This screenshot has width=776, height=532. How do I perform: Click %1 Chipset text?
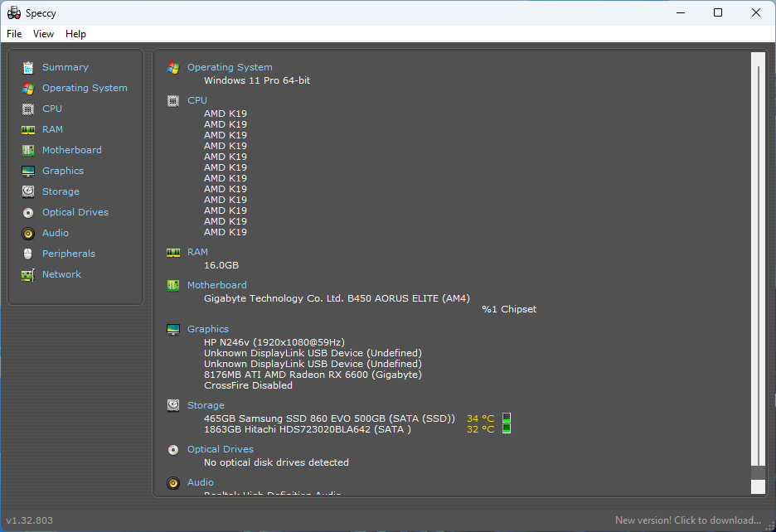click(509, 309)
